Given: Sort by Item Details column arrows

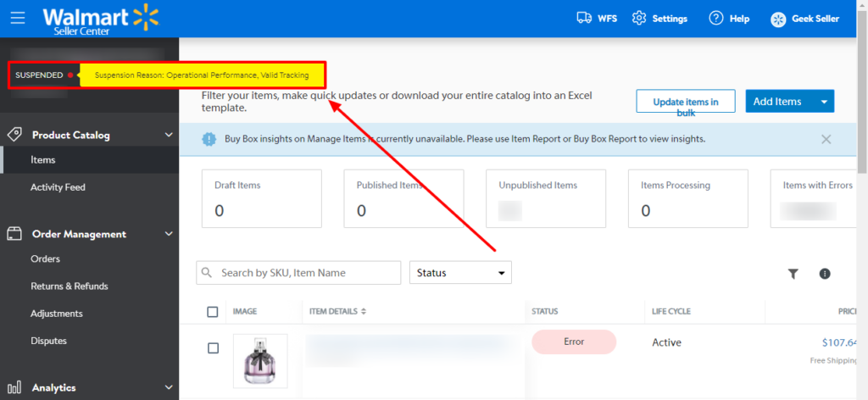Looking at the screenshot, I should [x=364, y=312].
